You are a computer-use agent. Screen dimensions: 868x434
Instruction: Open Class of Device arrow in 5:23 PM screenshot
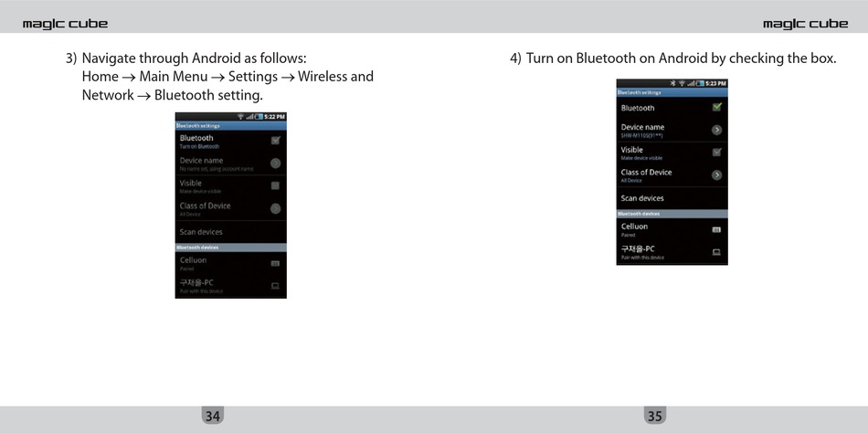(x=716, y=175)
